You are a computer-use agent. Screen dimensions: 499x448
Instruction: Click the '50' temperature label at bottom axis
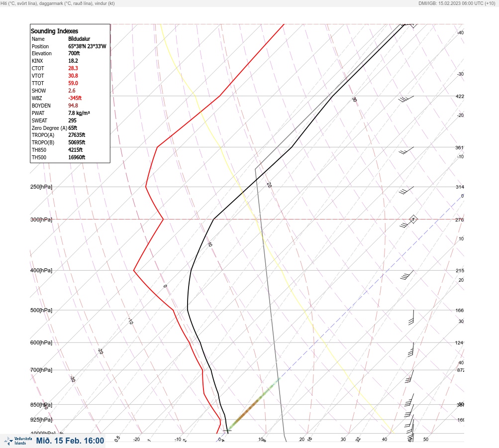coord(426,440)
